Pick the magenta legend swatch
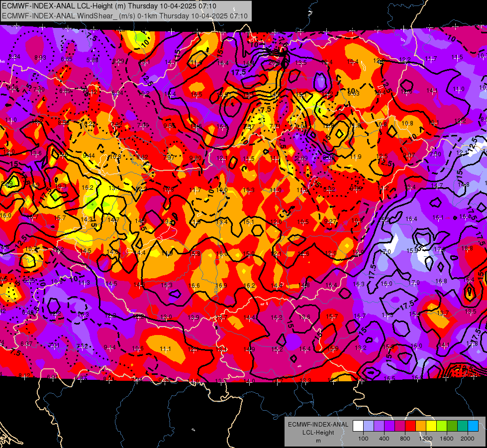487x448 pixels. pos(400,426)
